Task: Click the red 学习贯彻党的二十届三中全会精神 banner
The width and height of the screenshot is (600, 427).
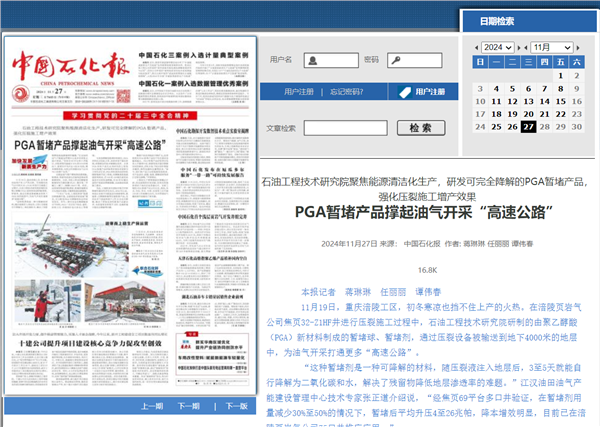Action: [130, 116]
